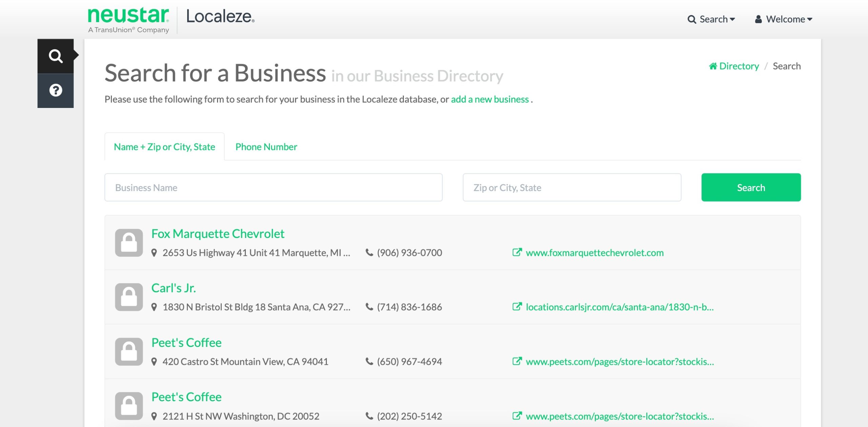Select the Name + Zip or City, State tab

click(x=164, y=147)
